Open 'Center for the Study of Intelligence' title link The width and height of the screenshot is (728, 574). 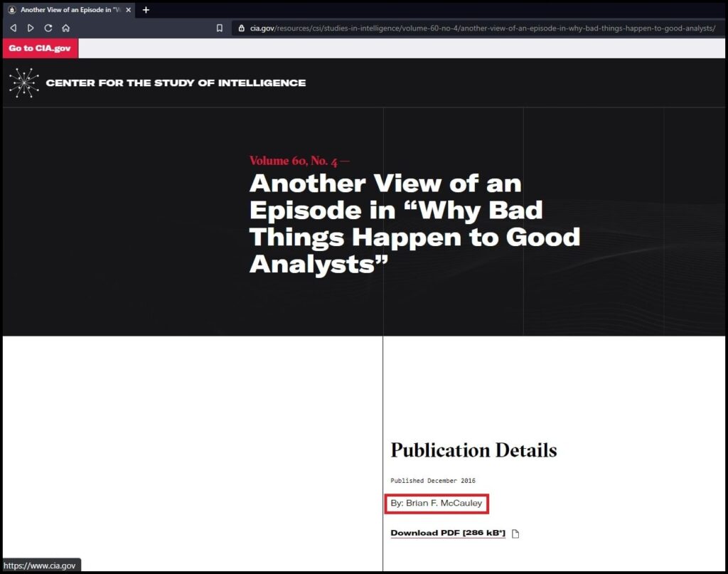[176, 83]
